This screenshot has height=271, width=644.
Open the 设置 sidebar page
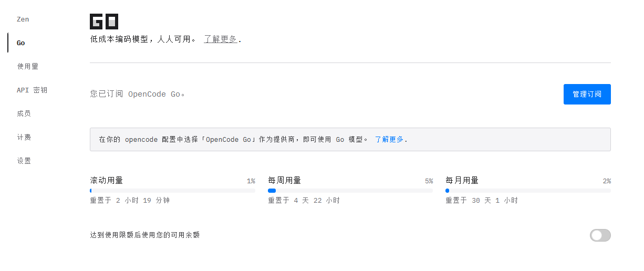click(24, 161)
